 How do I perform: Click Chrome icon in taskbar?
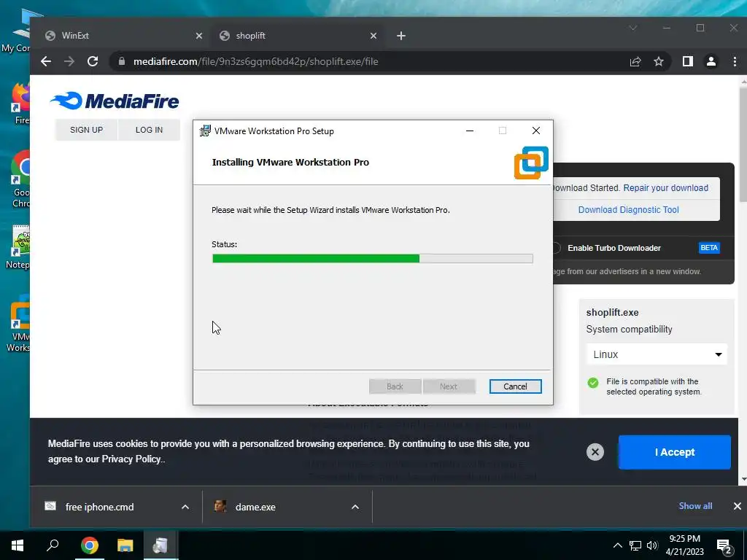pos(89,545)
